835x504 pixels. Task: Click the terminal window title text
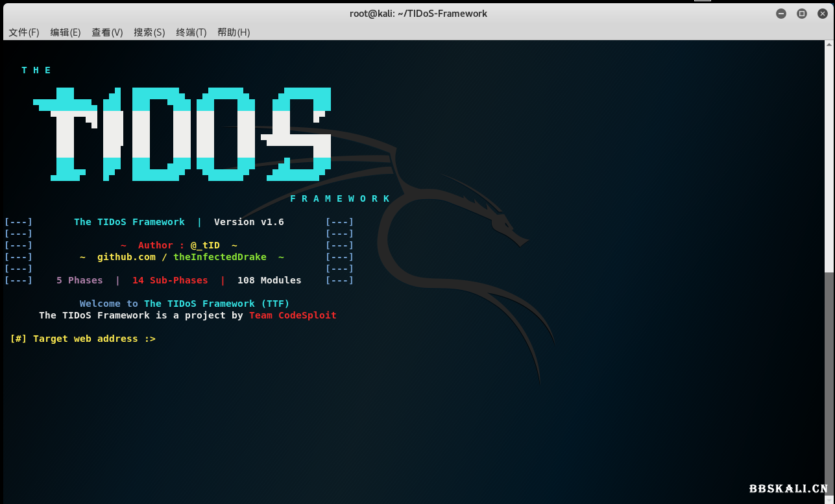(x=418, y=13)
